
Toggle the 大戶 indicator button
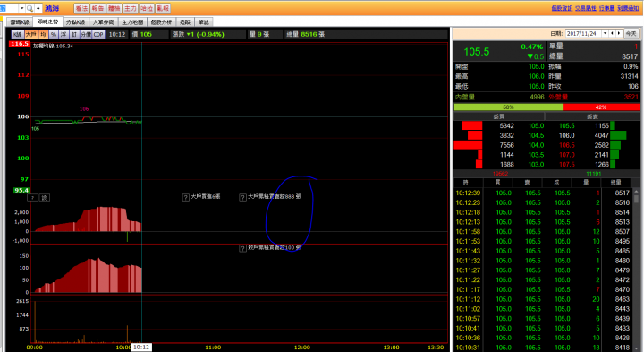click(x=31, y=35)
